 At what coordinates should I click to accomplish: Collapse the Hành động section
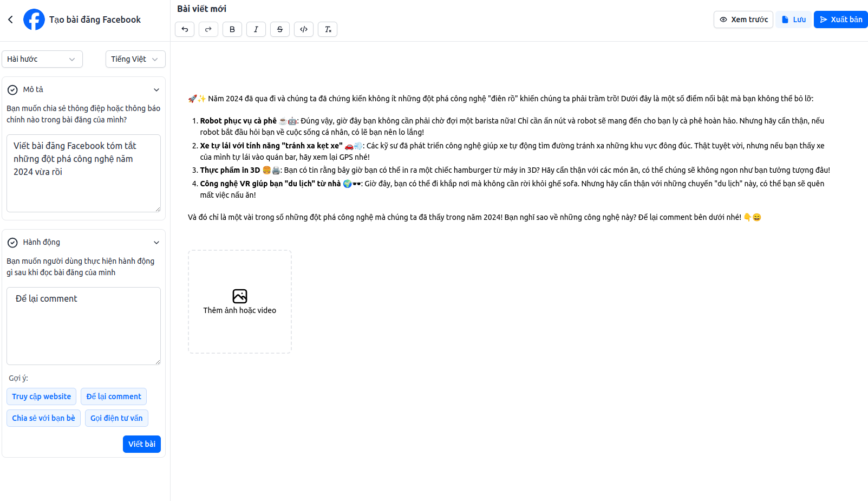point(156,243)
